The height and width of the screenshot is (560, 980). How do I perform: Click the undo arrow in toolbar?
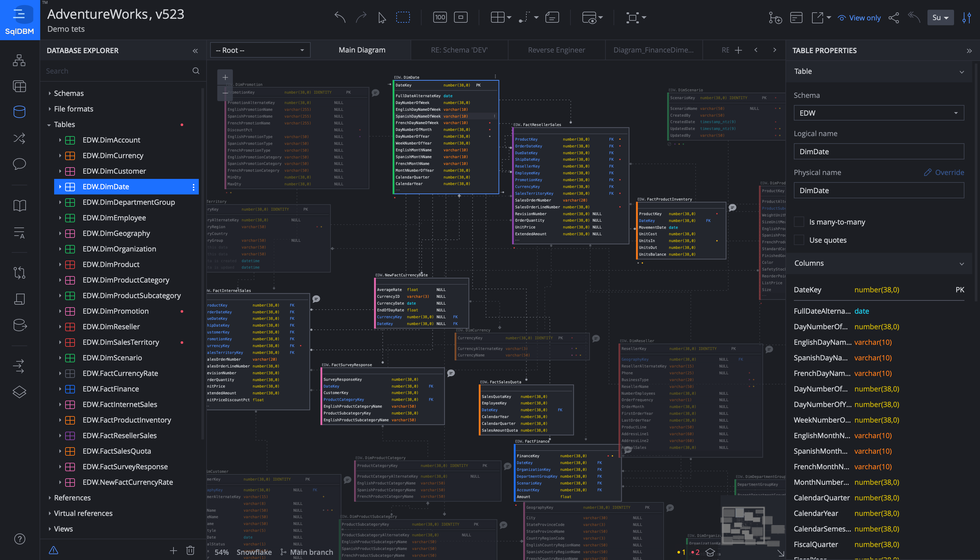click(340, 17)
